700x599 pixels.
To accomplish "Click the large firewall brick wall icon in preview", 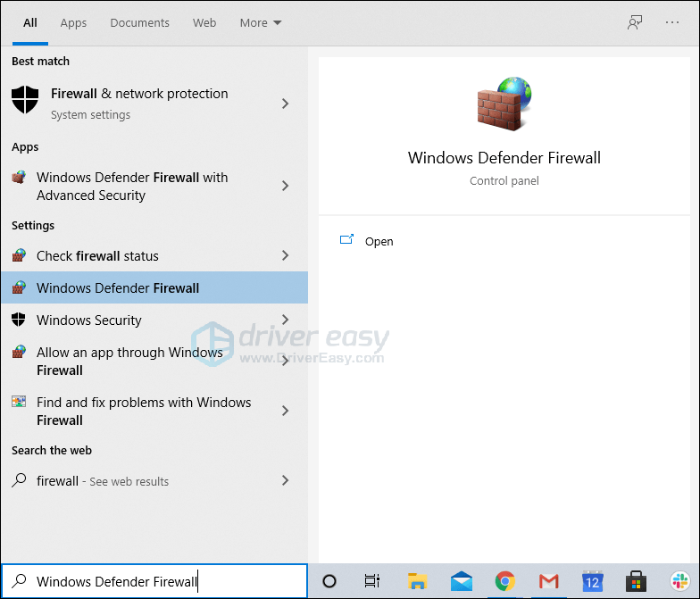I will pos(504,104).
